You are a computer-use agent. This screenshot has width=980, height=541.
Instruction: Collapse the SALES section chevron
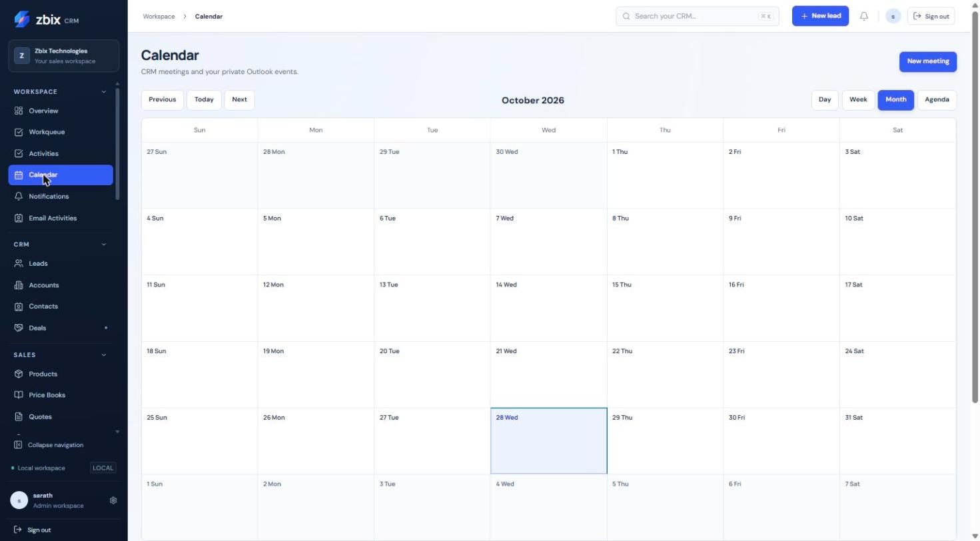104,355
